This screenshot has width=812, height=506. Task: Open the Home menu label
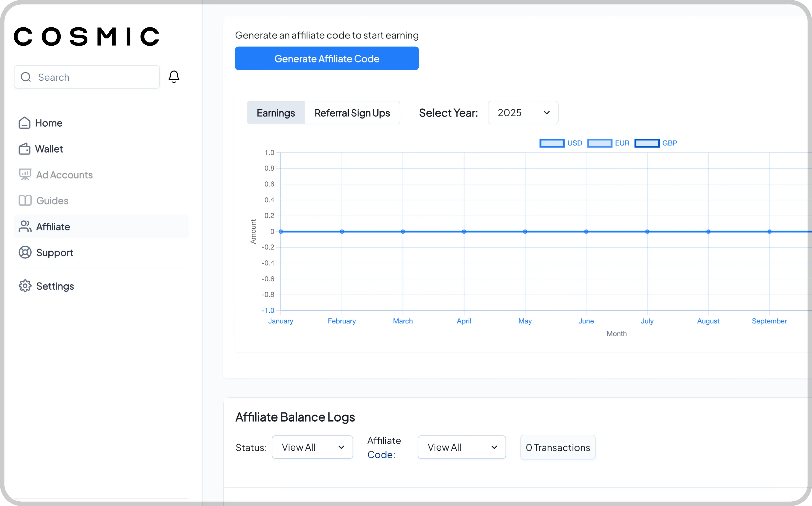pyautogui.click(x=49, y=123)
